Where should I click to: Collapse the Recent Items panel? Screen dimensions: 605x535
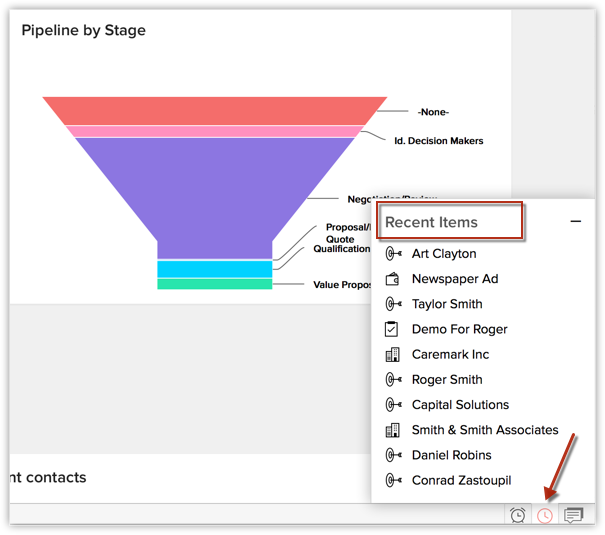click(576, 222)
